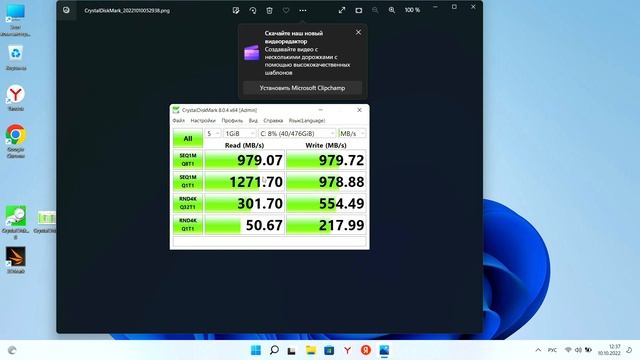Select the partly hidden CrystalDiskMark image file on desktop
This screenshot has height=360, width=640.
(x=46, y=222)
